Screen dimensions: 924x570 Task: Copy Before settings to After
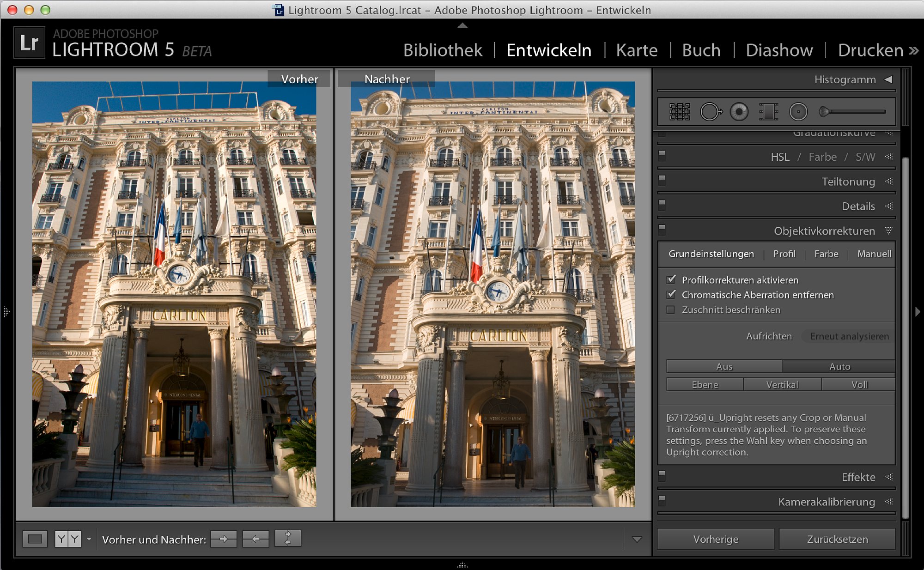pos(224,539)
